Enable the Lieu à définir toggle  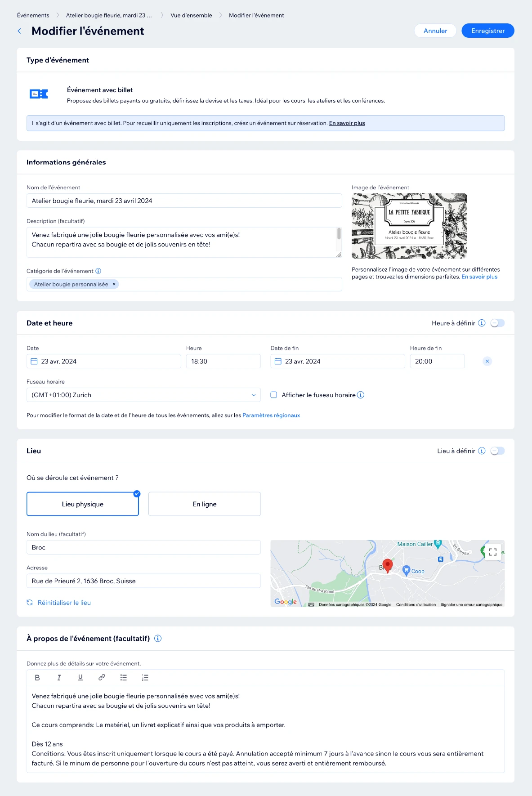pos(497,451)
